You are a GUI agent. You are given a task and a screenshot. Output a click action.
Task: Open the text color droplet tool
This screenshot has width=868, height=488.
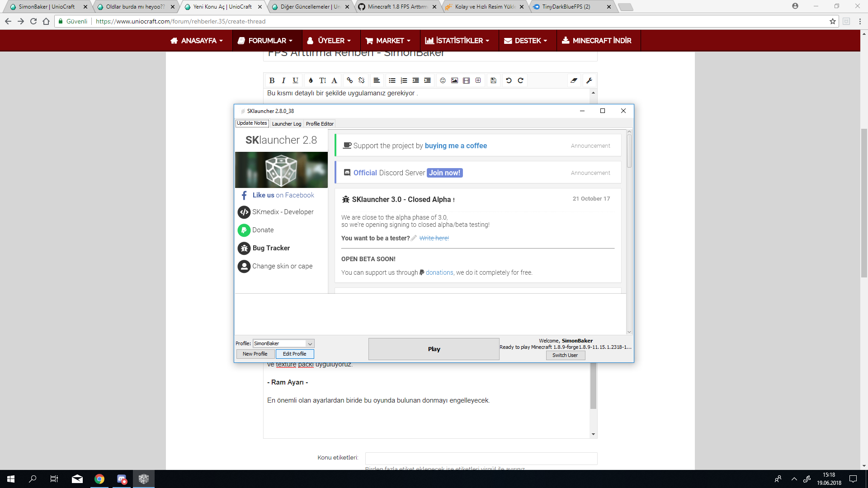[311, 80]
